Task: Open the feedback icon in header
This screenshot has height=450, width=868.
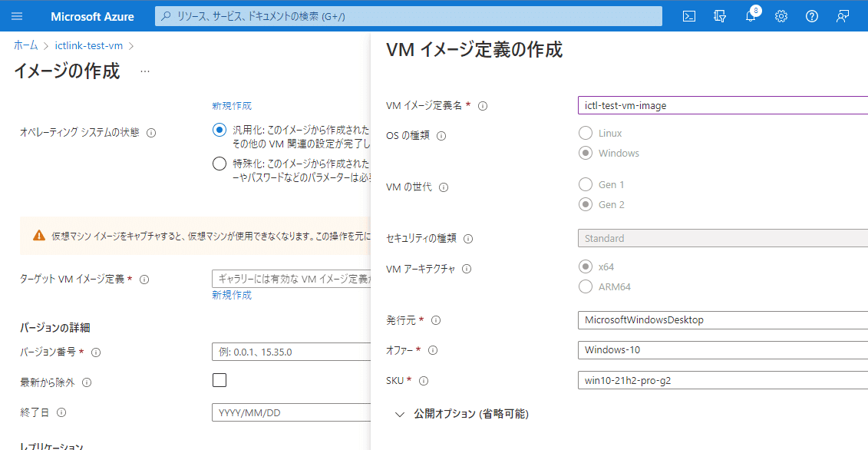Action: 843,16
